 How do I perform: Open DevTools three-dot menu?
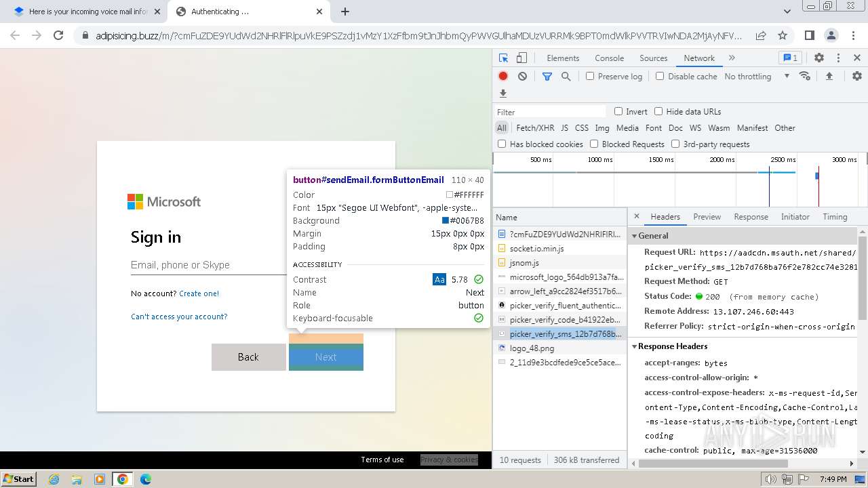(838, 58)
